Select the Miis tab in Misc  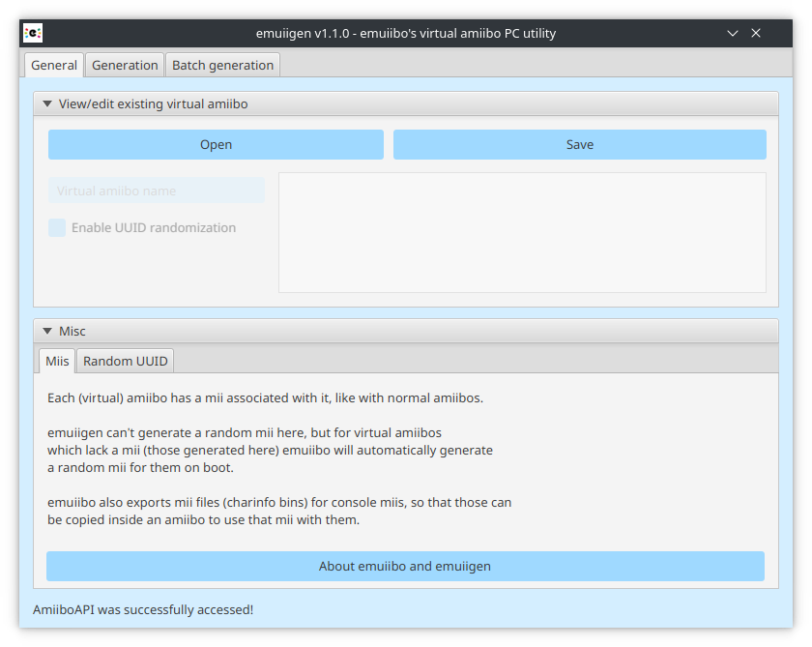(57, 361)
